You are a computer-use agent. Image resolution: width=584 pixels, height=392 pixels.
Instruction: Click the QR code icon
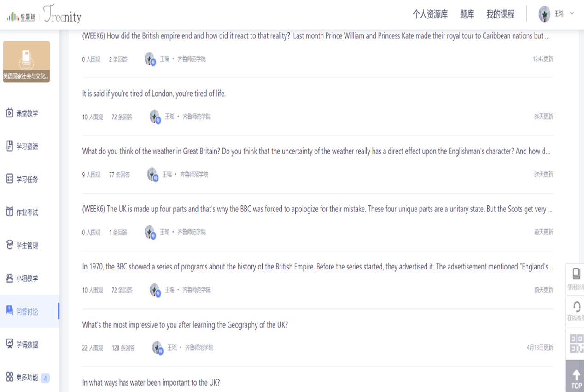(576, 344)
